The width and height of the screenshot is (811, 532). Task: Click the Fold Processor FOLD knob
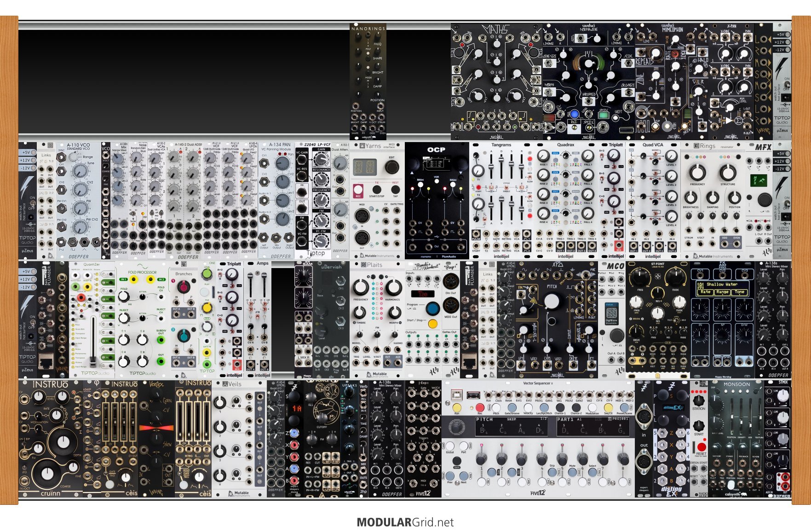(x=124, y=297)
